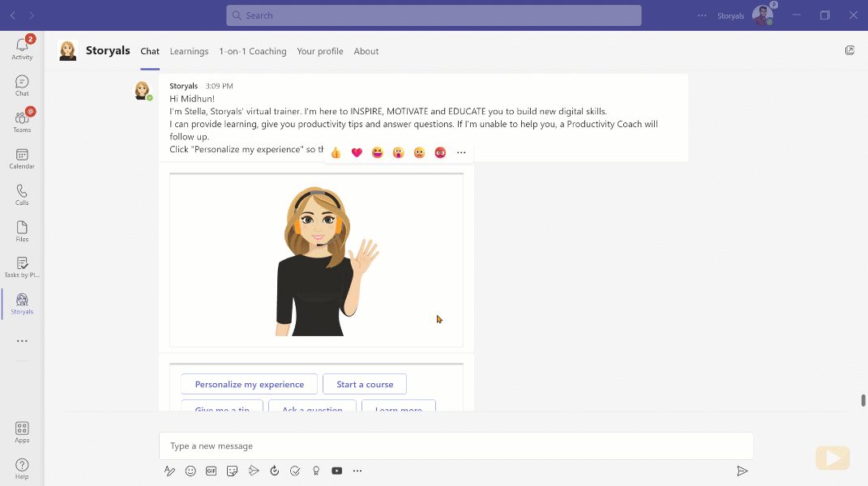The height and width of the screenshot is (486, 868).
Task: Show more messaging extensions ellipsis
Action: 357,471
